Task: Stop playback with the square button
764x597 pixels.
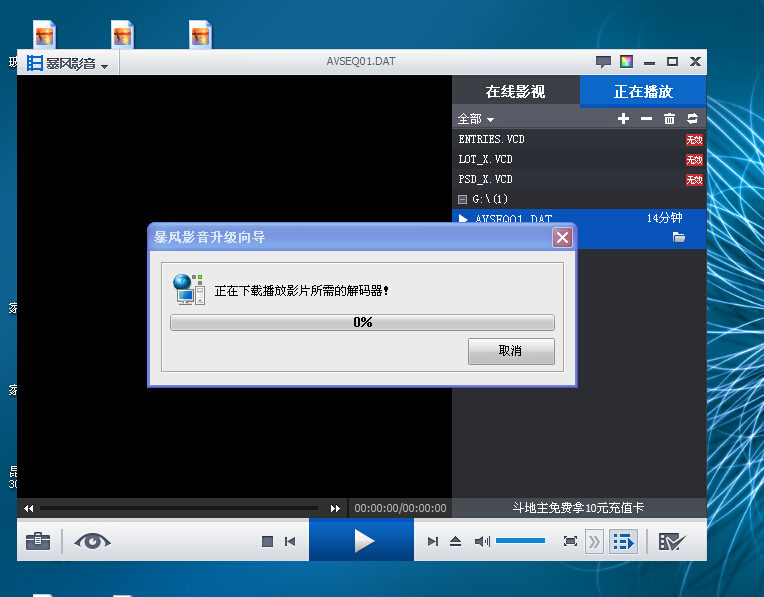Action: click(267, 541)
